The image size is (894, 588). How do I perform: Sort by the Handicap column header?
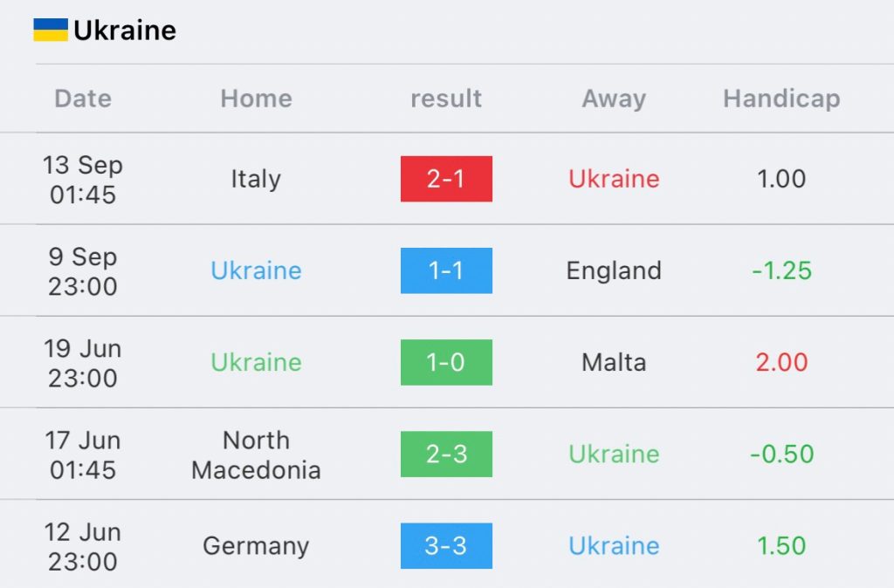(x=781, y=99)
